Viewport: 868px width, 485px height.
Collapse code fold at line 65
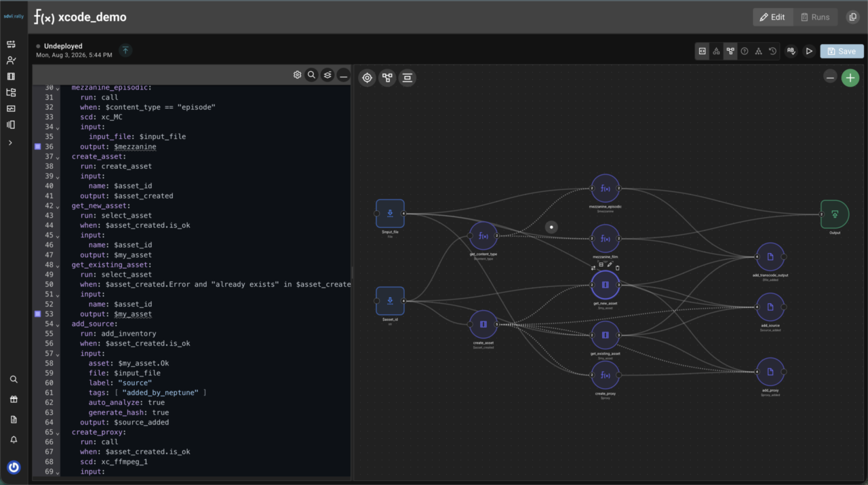pyautogui.click(x=58, y=432)
